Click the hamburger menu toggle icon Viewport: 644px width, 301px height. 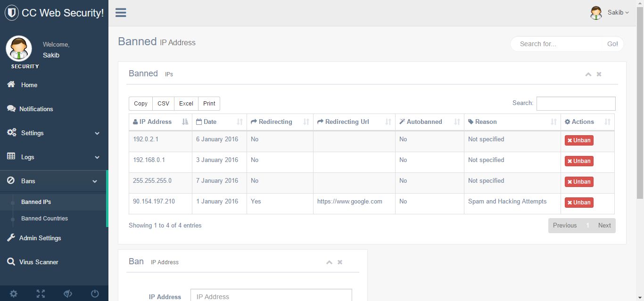point(121,13)
